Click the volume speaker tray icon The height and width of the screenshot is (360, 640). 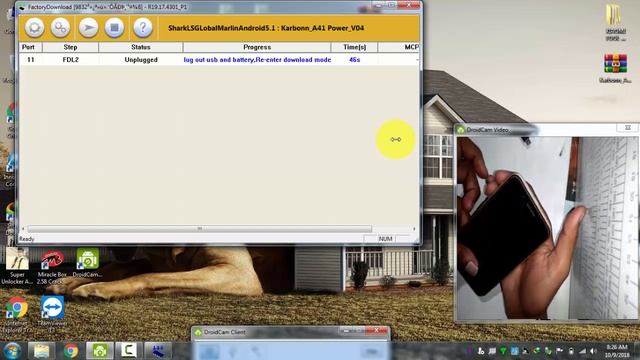(x=593, y=351)
